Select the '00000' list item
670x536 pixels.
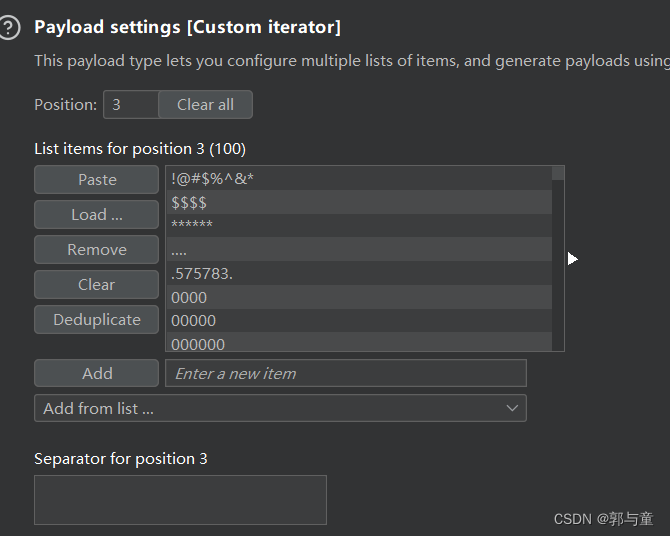(x=358, y=321)
